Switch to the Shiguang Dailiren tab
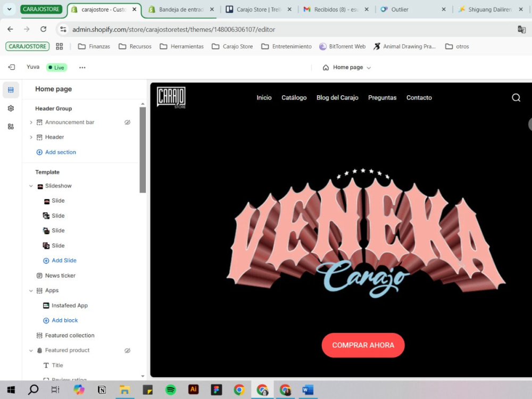This screenshot has width=532, height=399. [490, 10]
